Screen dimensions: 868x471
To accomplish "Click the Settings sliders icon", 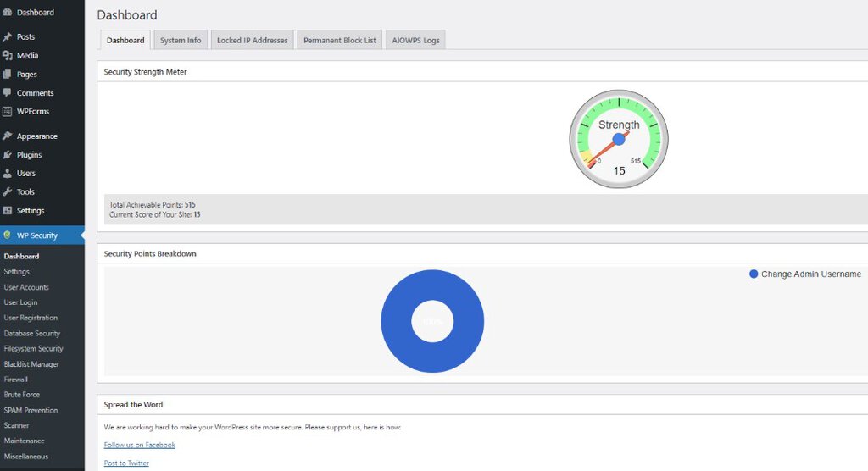I will (7, 210).
